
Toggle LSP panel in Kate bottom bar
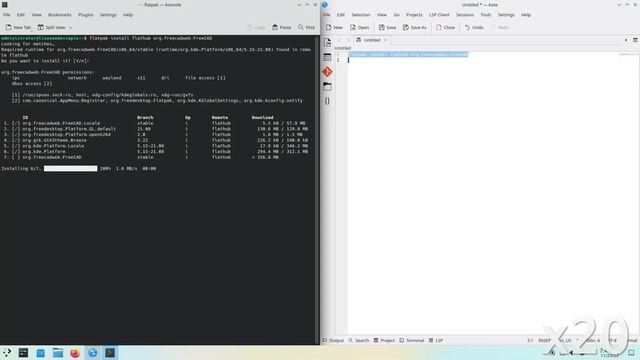point(436,340)
